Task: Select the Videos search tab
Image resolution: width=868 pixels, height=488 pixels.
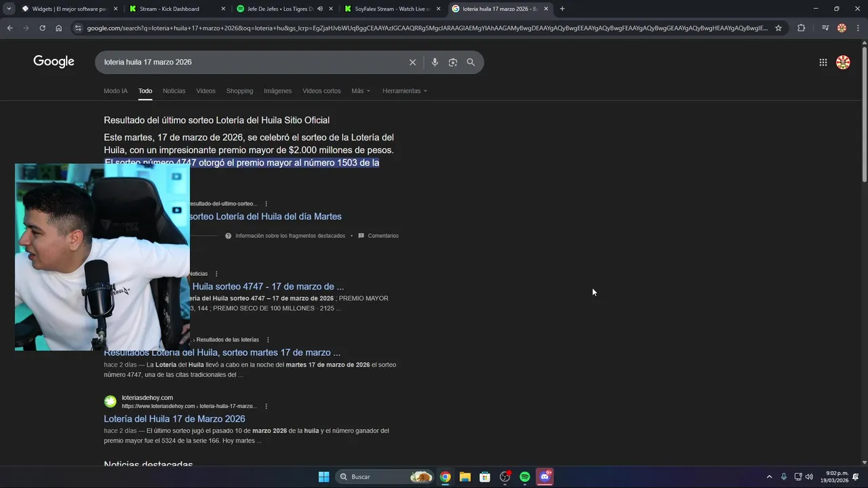Action: pos(205,91)
